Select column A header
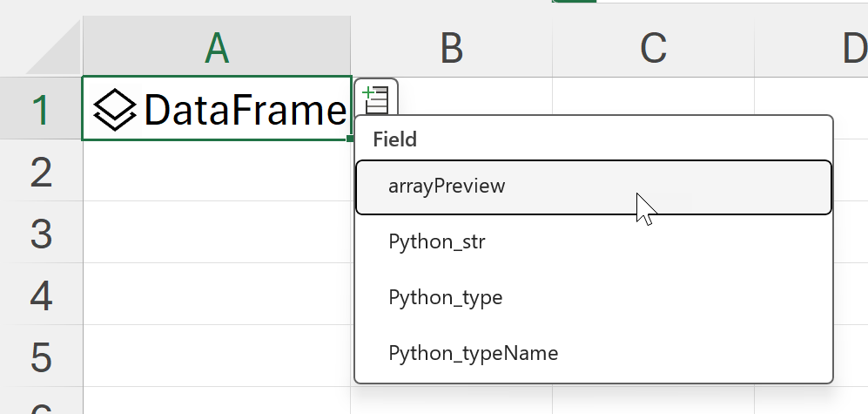The width and height of the screenshot is (868, 414). [x=217, y=49]
